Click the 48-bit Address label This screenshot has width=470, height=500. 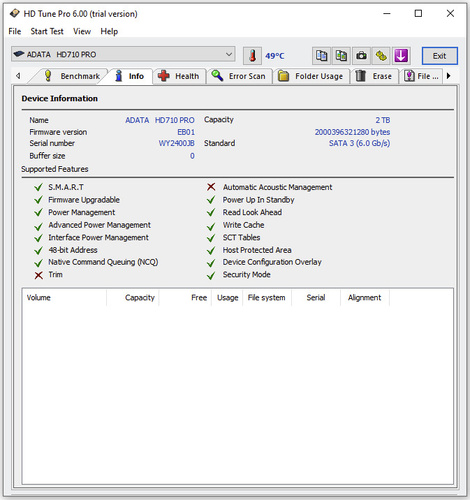[x=73, y=250]
